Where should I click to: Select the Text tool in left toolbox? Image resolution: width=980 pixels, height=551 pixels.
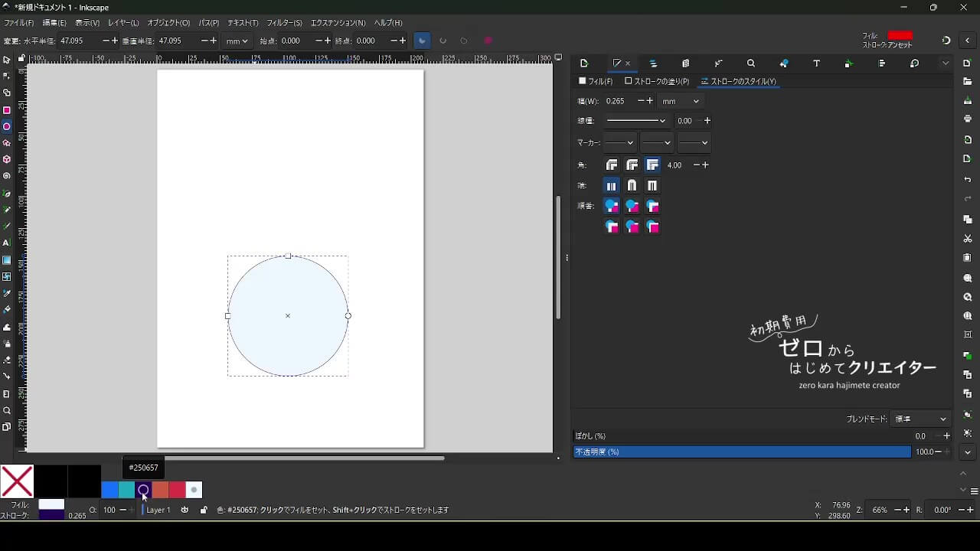click(x=7, y=243)
